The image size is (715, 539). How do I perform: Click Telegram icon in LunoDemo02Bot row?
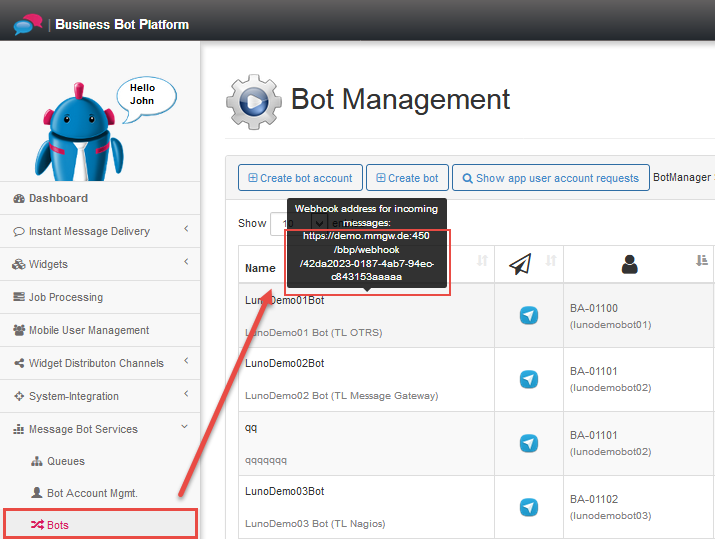529,379
